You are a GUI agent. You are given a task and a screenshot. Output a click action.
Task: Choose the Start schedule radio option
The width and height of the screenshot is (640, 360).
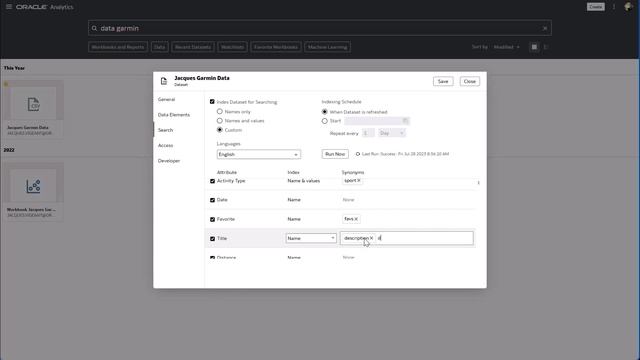pyautogui.click(x=324, y=121)
